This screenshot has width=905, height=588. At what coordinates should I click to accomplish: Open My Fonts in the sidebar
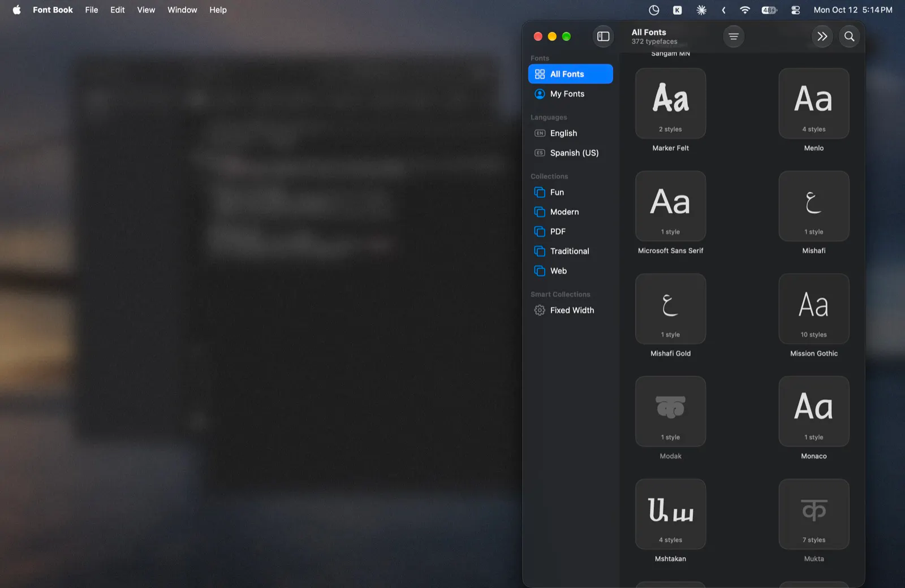pos(570,94)
